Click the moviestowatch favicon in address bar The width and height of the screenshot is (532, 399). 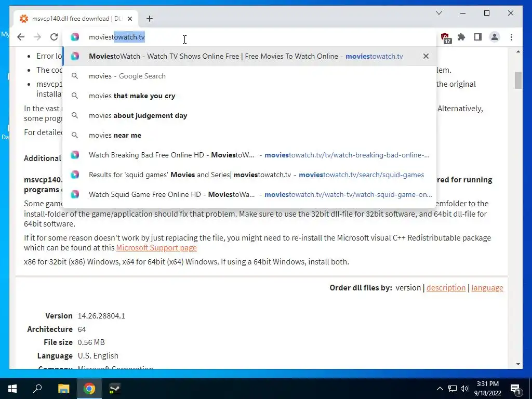click(75, 37)
